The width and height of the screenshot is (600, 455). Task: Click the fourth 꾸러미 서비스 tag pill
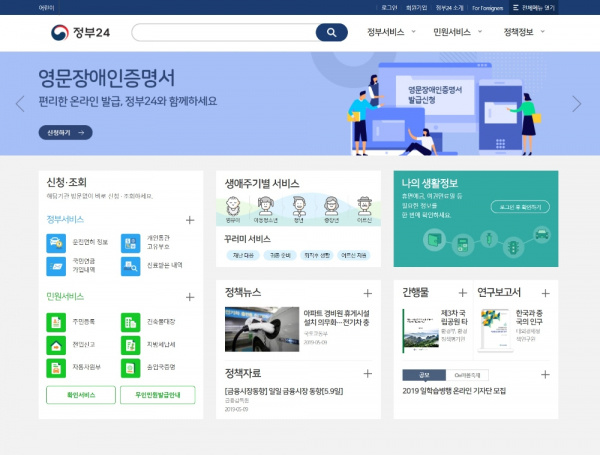tap(354, 255)
